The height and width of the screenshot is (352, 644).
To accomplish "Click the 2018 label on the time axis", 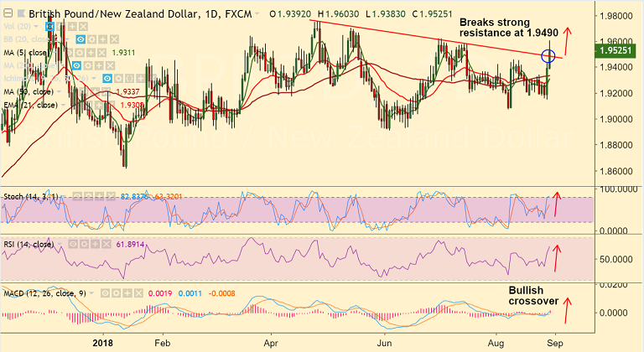I will coord(102,343).
